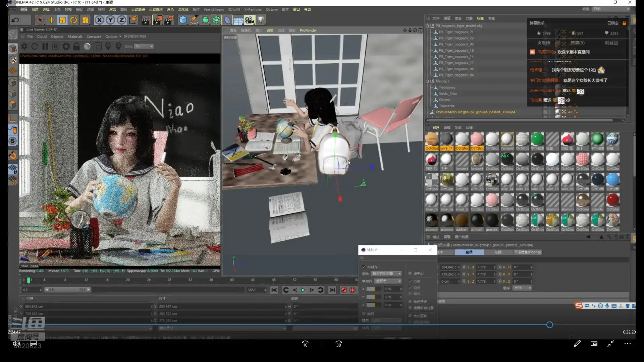This screenshot has width=644, height=362.
Task: Select the green material thumbnail
Action: 537,139
